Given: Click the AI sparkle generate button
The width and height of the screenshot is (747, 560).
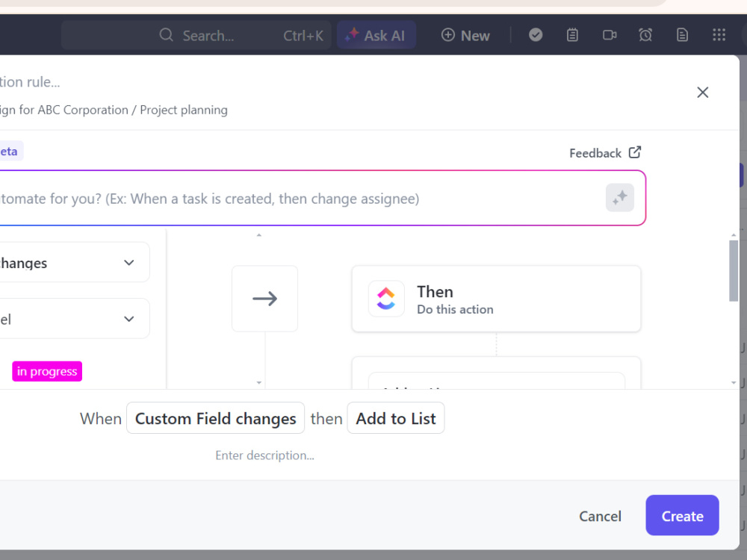Looking at the screenshot, I should [620, 198].
